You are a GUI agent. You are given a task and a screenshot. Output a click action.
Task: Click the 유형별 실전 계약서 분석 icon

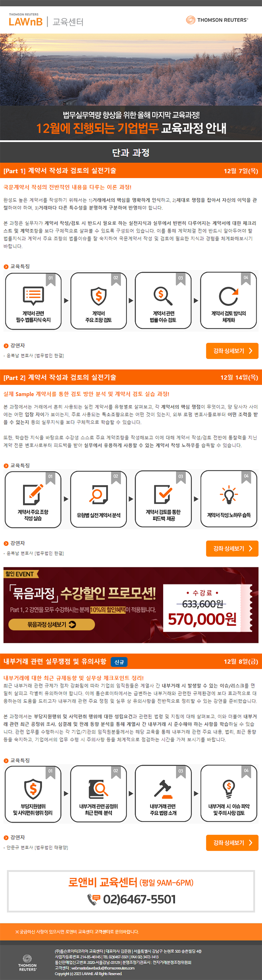(98, 495)
